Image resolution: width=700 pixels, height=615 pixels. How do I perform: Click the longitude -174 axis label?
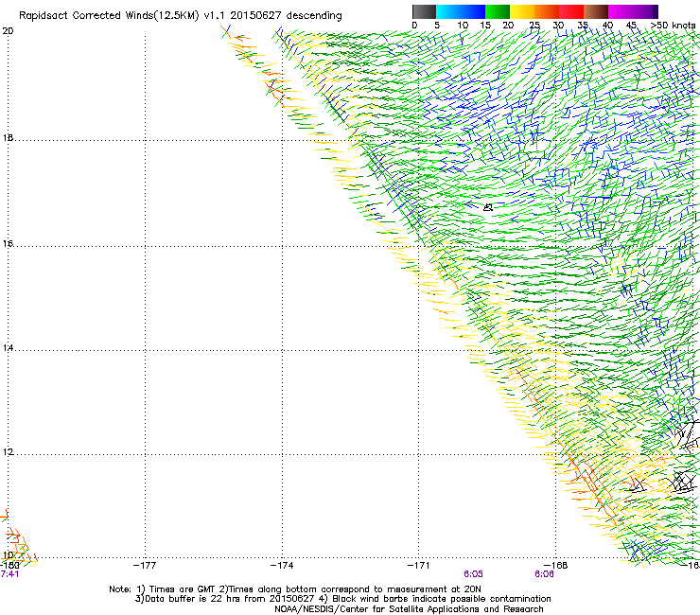[x=282, y=566]
